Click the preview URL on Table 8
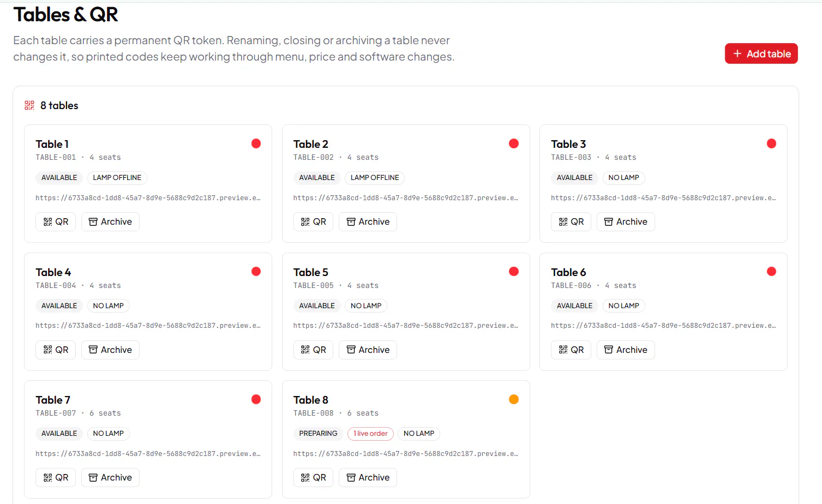Viewport: 822px width, 504px height. (406, 454)
